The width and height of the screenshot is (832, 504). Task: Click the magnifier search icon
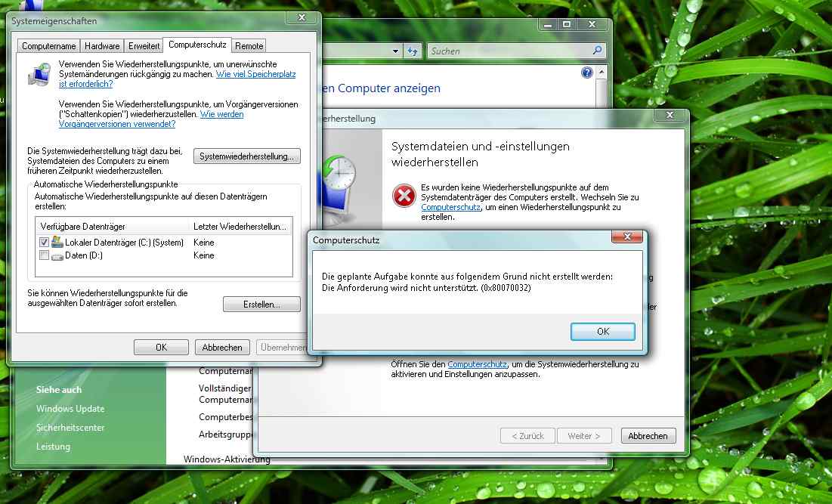pos(598,51)
